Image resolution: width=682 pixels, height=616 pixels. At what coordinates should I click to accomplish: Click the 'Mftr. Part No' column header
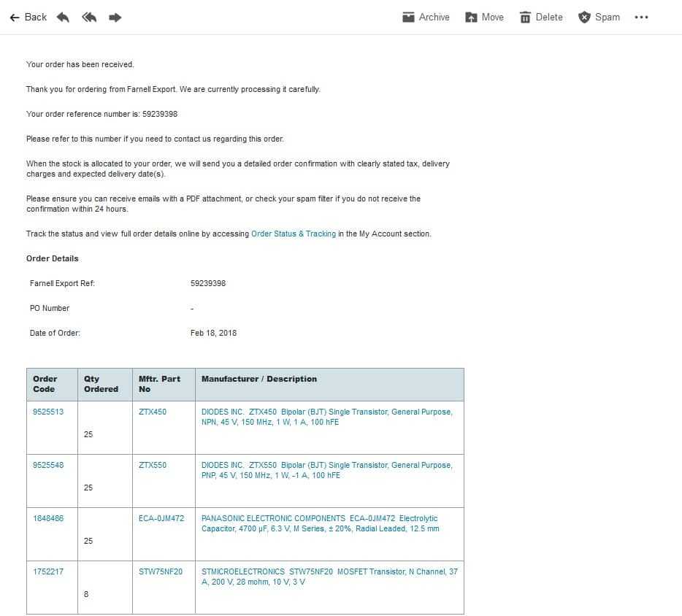(159, 384)
